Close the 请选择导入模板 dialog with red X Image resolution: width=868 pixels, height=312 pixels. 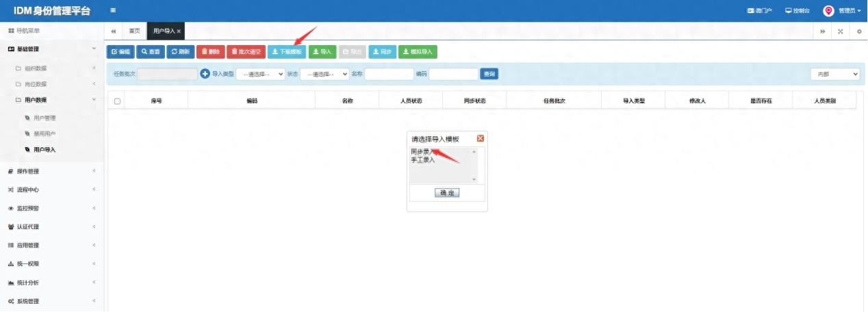pos(480,138)
